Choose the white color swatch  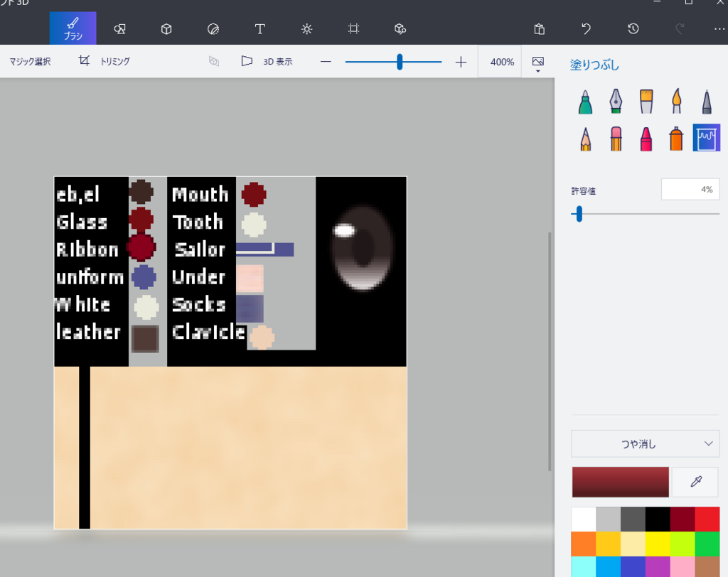(x=584, y=519)
